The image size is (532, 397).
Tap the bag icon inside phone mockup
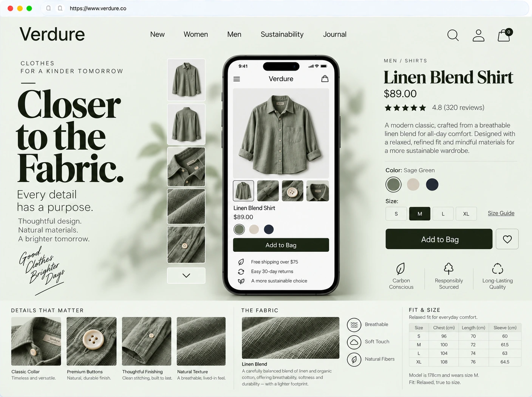pyautogui.click(x=325, y=79)
